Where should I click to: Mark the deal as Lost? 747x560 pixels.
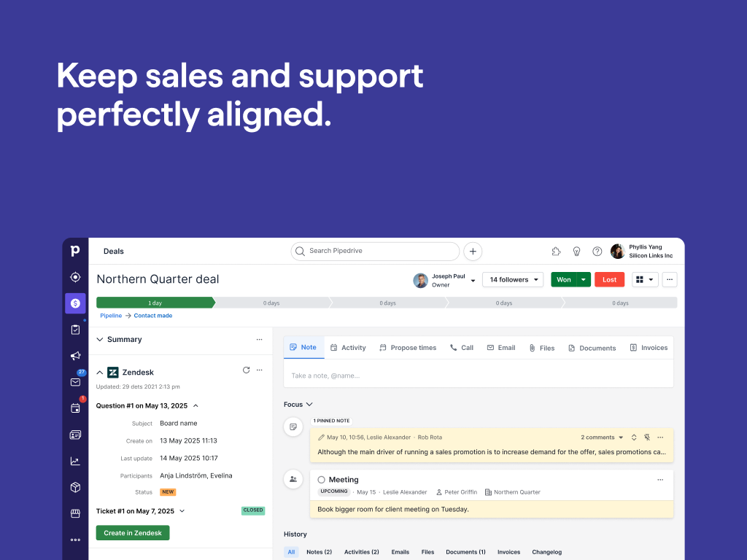(x=609, y=279)
